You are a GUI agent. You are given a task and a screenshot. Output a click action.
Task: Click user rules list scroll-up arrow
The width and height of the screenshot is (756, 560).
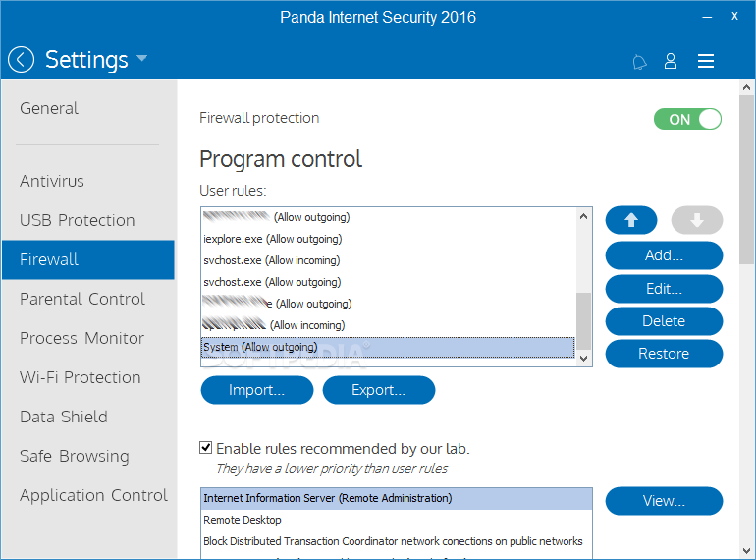(x=583, y=216)
